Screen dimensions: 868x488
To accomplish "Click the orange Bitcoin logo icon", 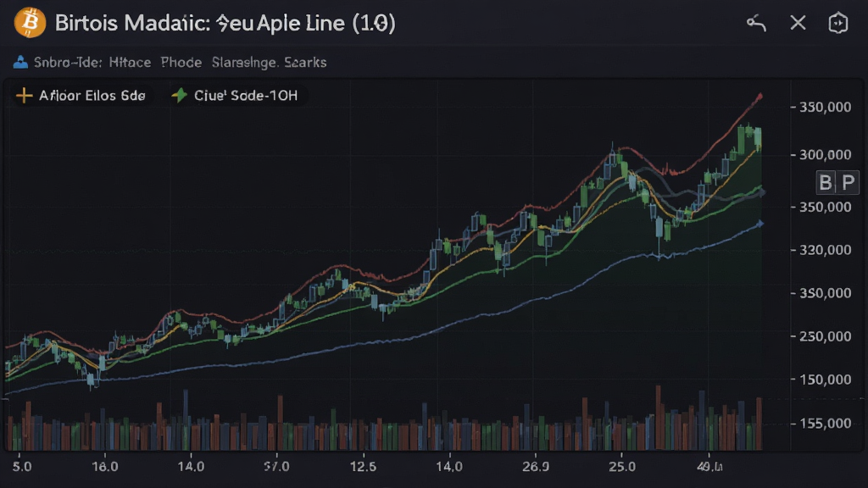I will point(30,23).
